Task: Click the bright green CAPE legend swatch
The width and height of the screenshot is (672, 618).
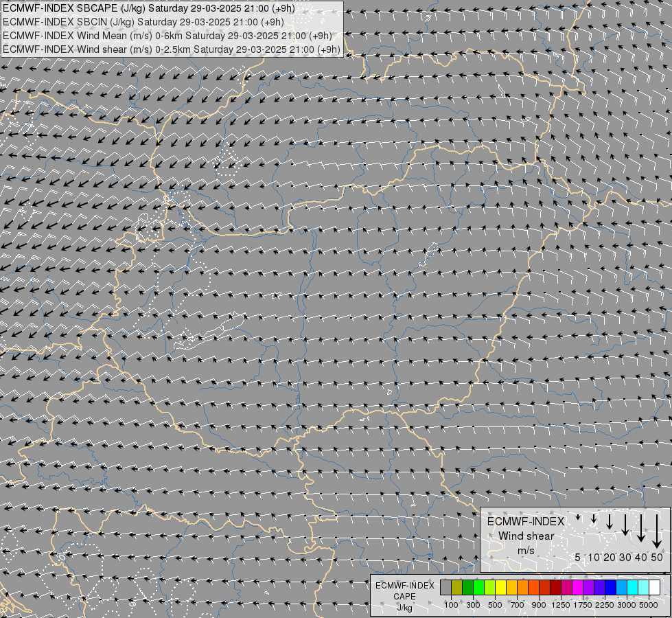Action: coord(478,587)
